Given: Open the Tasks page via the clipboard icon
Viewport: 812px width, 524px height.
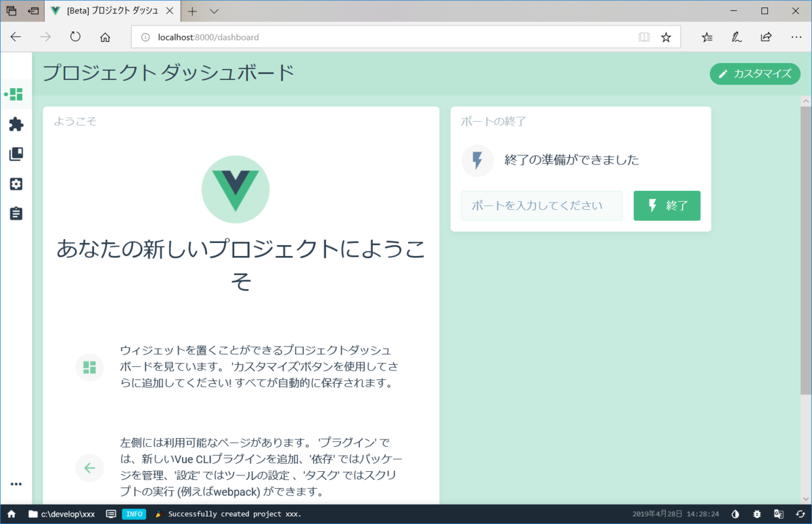Looking at the screenshot, I should pos(15,213).
